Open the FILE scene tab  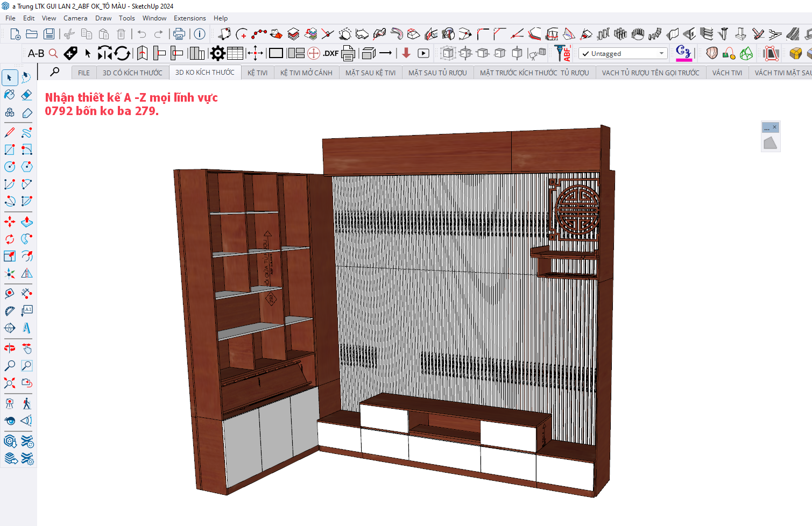(84, 73)
